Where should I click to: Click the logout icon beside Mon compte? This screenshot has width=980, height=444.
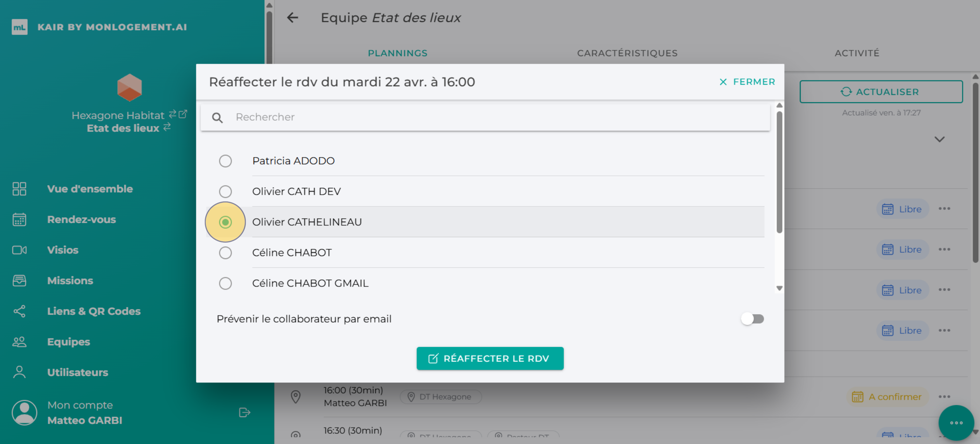[244, 412]
